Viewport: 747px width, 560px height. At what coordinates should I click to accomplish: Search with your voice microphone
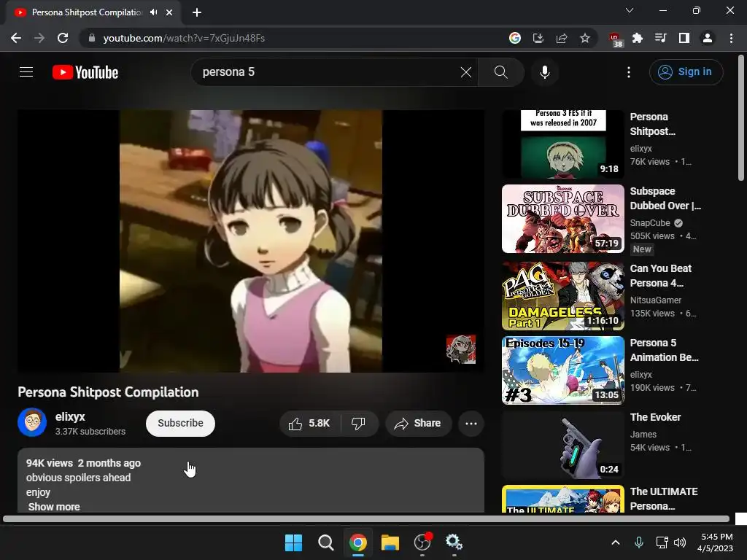[544, 72]
